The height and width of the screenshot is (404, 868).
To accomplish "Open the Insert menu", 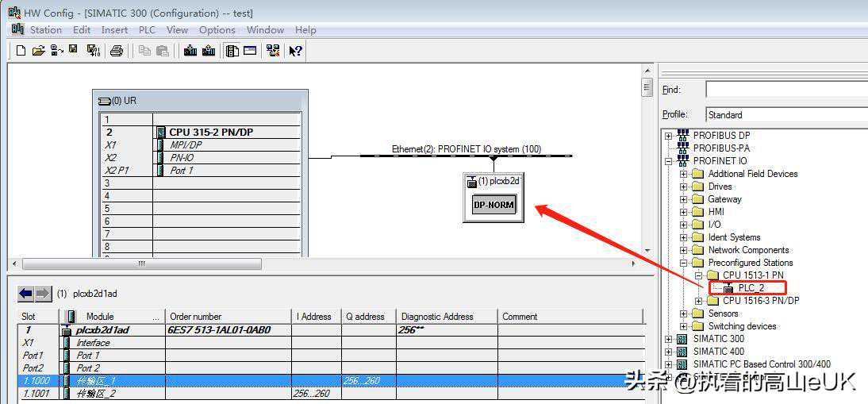I will coord(114,30).
